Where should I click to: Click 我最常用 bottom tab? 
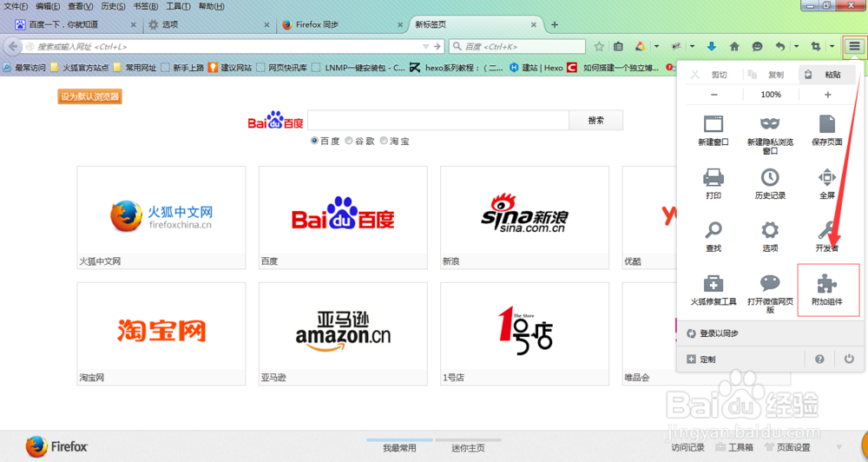399,447
